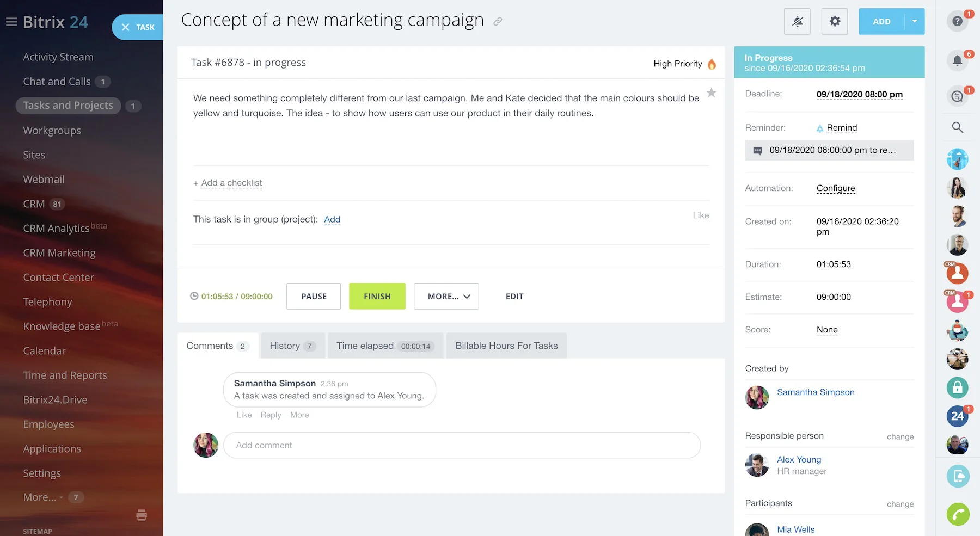Click the printer icon in sidebar
Viewport: 980px width, 536px height.
pos(142,515)
